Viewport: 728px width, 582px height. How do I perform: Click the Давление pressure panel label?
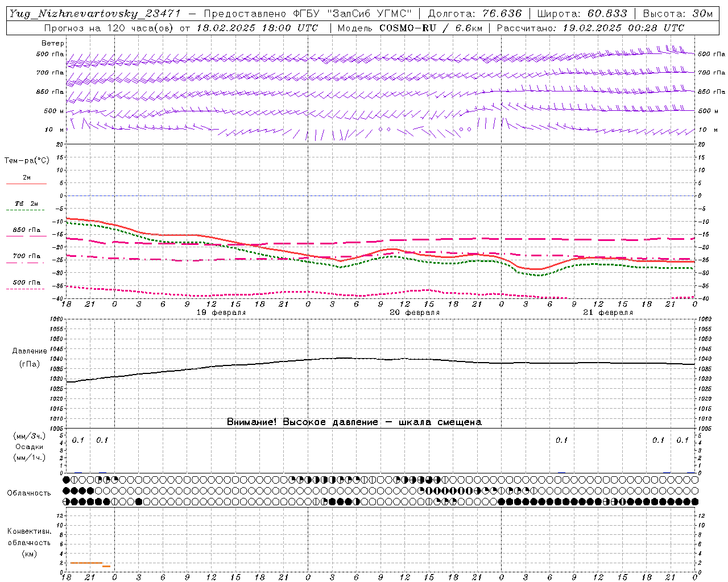(30, 351)
